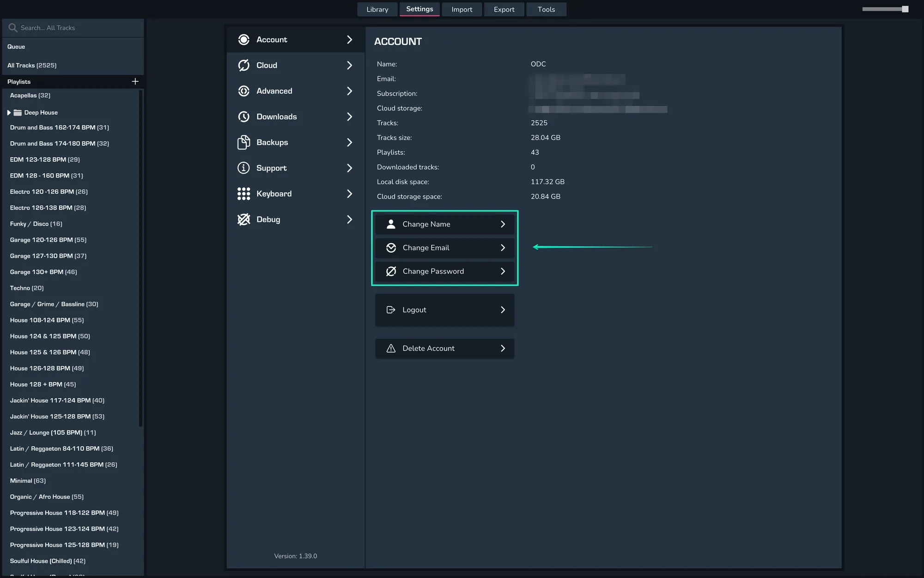This screenshot has height=578, width=924.
Task: Click the chevron next to Change Password
Action: [503, 271]
